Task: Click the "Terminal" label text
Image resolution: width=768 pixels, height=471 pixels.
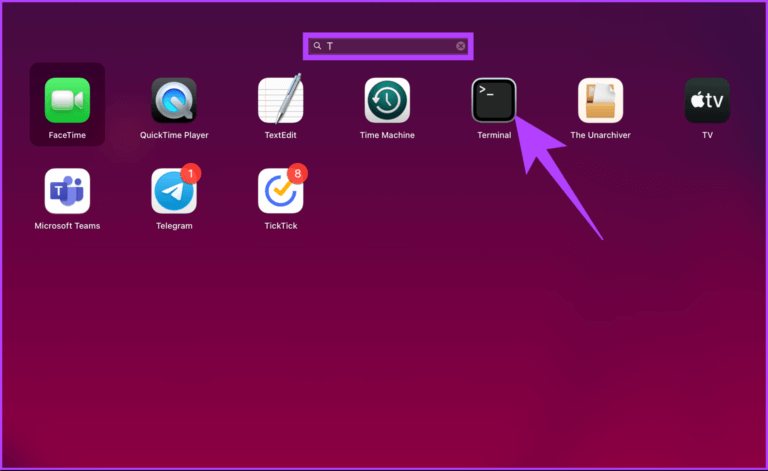Action: [x=494, y=135]
